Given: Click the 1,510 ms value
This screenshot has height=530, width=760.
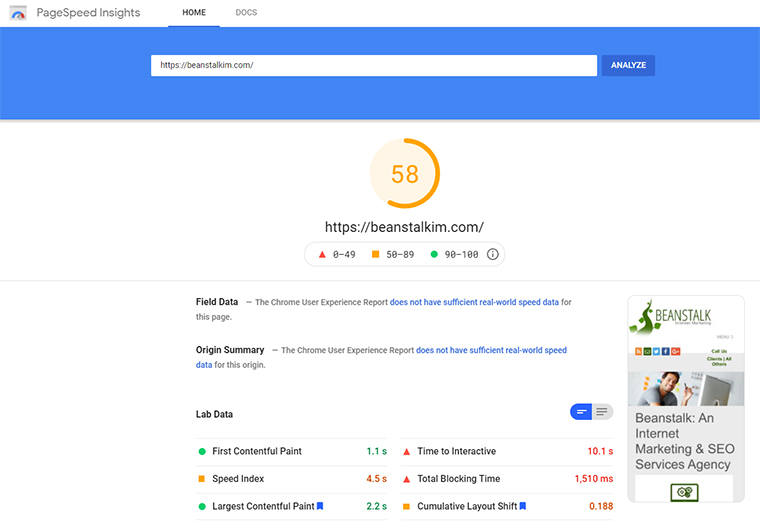Looking at the screenshot, I should [594, 479].
